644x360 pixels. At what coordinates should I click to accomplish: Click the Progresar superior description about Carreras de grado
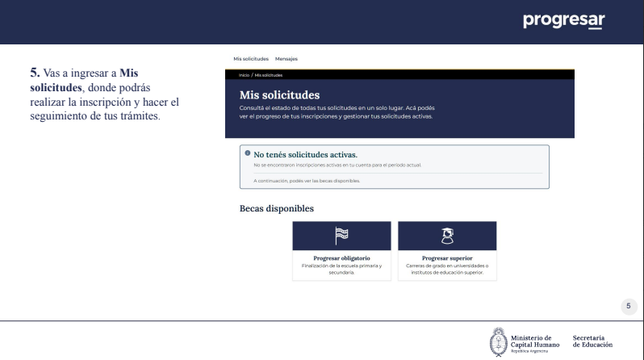[x=447, y=269]
